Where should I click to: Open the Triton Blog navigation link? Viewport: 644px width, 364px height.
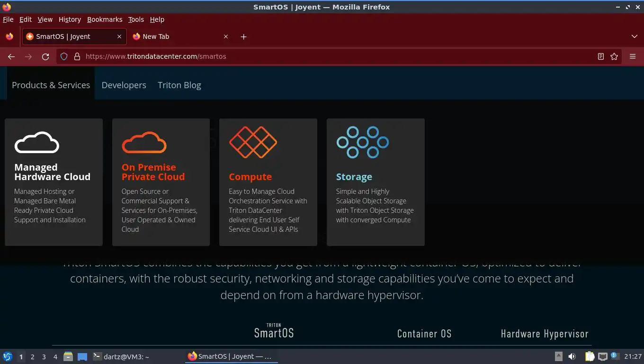pos(179,85)
